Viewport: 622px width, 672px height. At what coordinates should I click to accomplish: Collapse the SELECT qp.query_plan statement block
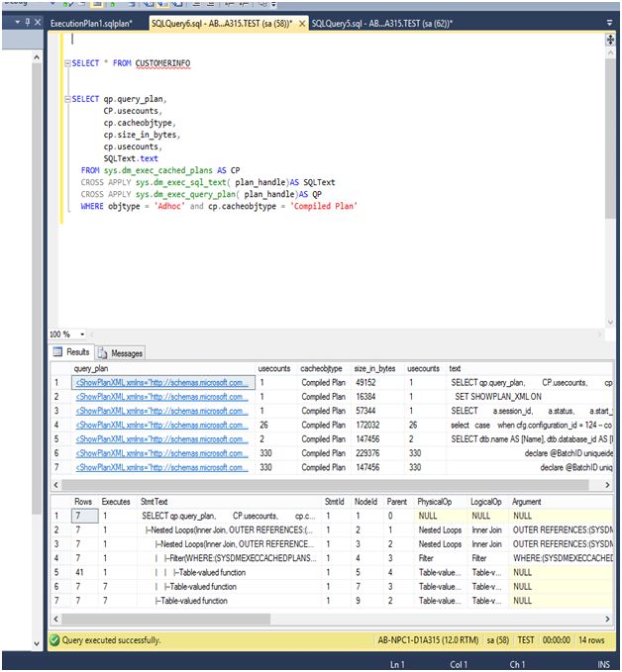point(66,99)
